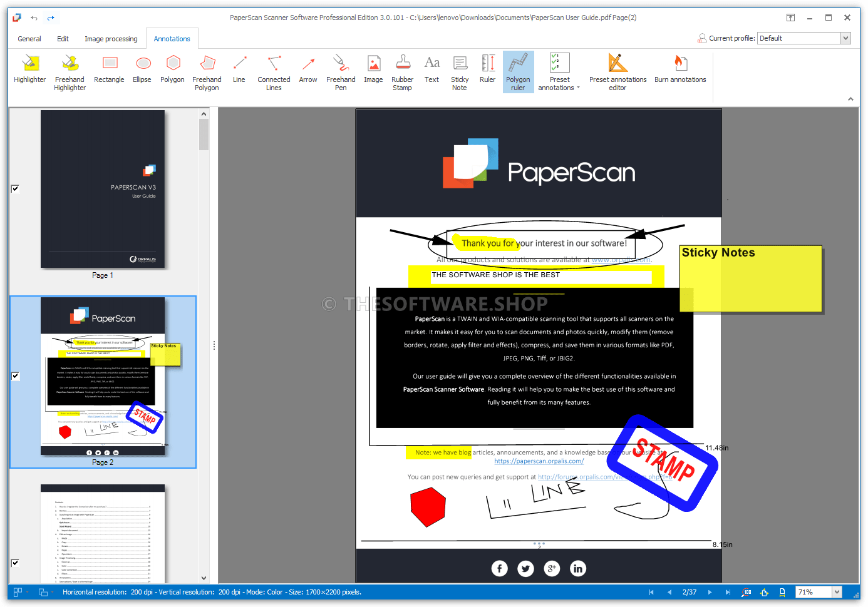Select the Page 1 thumbnail
This screenshot has height=607, width=868.
pos(103,190)
